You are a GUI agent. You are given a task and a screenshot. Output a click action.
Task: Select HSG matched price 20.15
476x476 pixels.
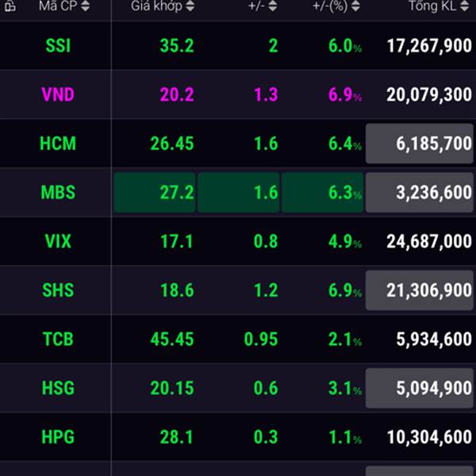tap(172, 388)
